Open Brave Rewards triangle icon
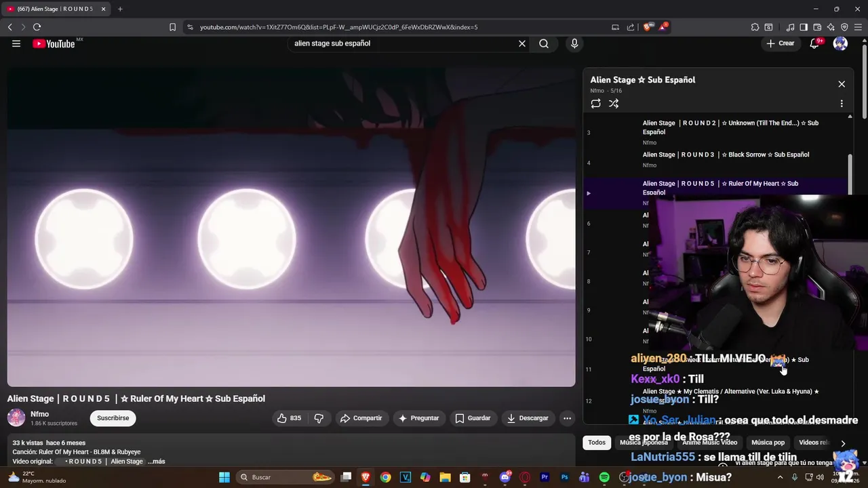 (663, 27)
